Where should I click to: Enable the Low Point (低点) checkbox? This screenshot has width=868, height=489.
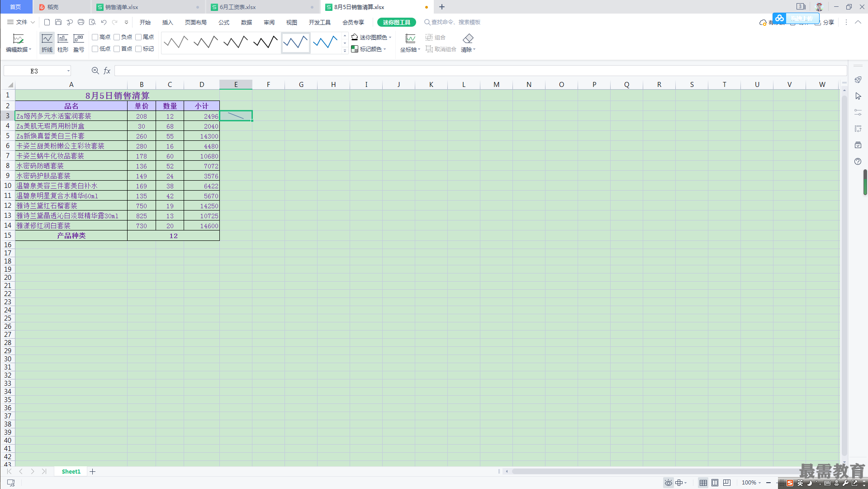pyautogui.click(x=95, y=49)
